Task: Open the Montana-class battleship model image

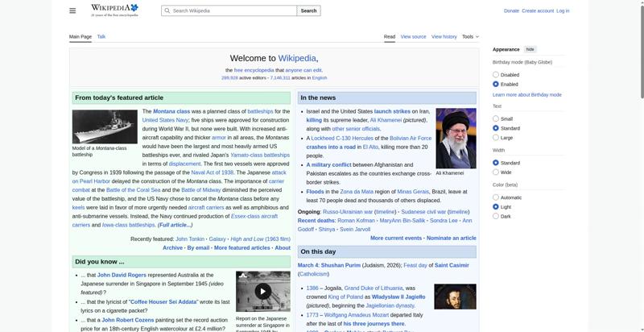Action: [x=105, y=127]
